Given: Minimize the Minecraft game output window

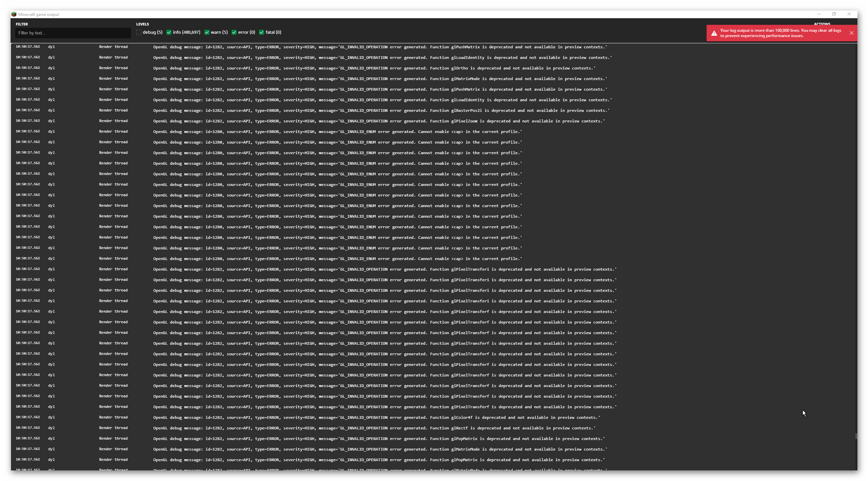Looking at the screenshot, I should click(819, 14).
